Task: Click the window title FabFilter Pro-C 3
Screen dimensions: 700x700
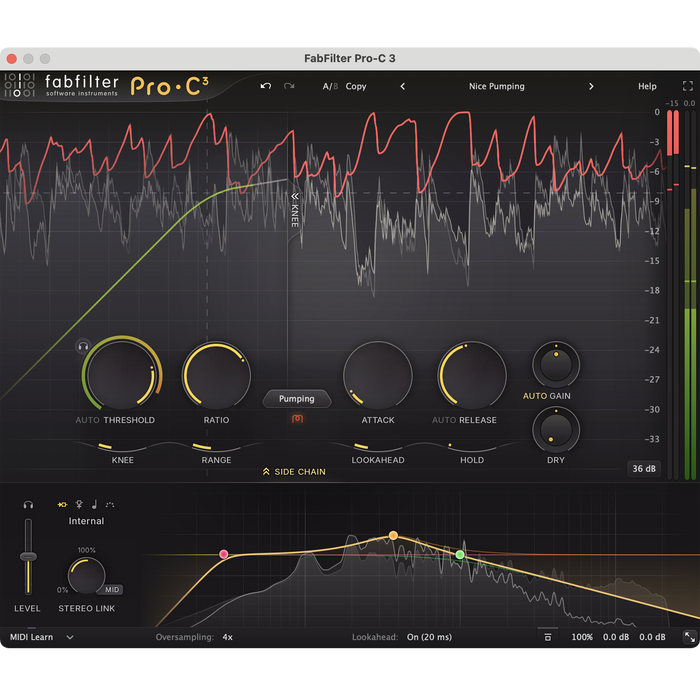Action: [350, 58]
